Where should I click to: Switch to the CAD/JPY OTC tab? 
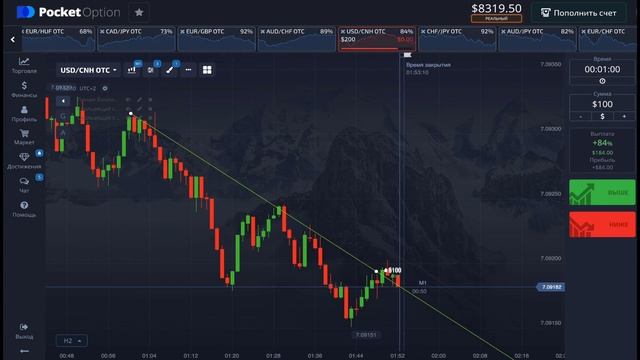[136, 39]
